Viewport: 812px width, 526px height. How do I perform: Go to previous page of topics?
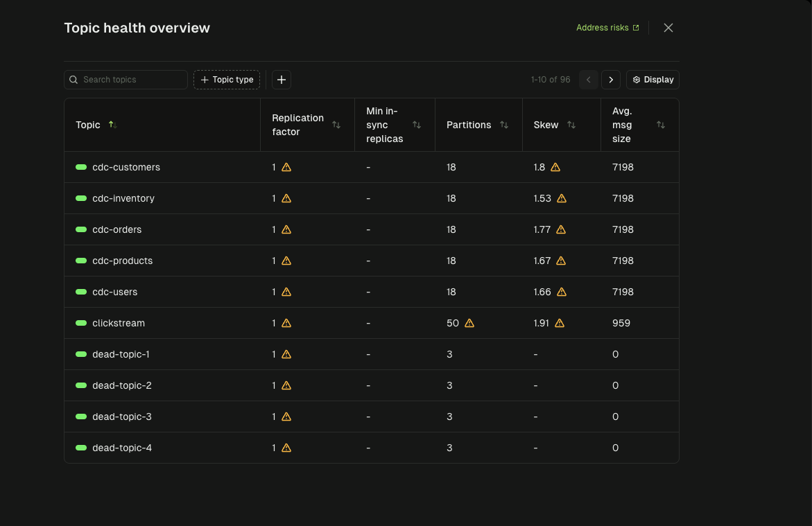coord(588,80)
